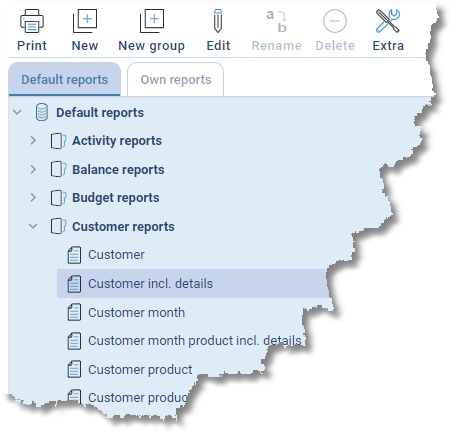Expand the Budget reports group
The image size is (453, 440).
[33, 197]
